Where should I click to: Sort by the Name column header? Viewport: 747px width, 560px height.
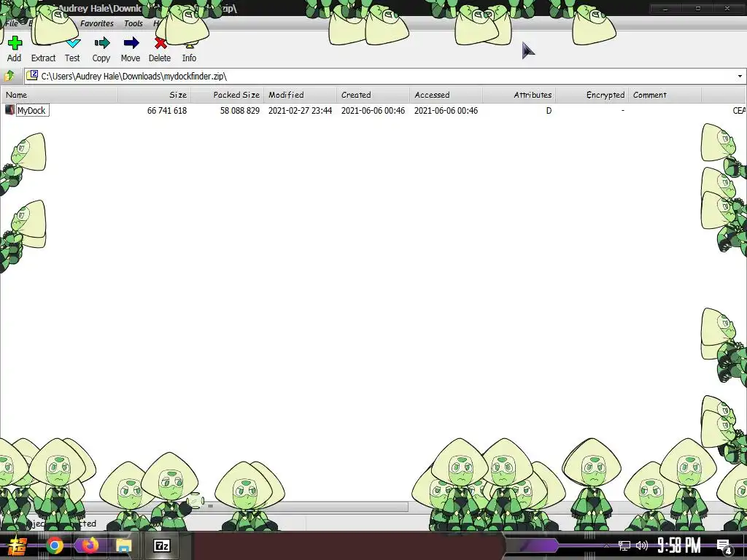[x=60, y=95]
